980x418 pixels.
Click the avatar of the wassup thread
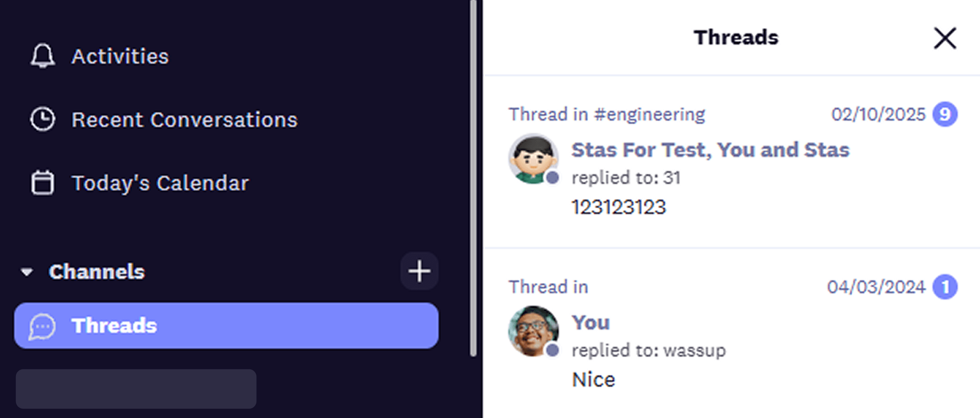tap(533, 331)
